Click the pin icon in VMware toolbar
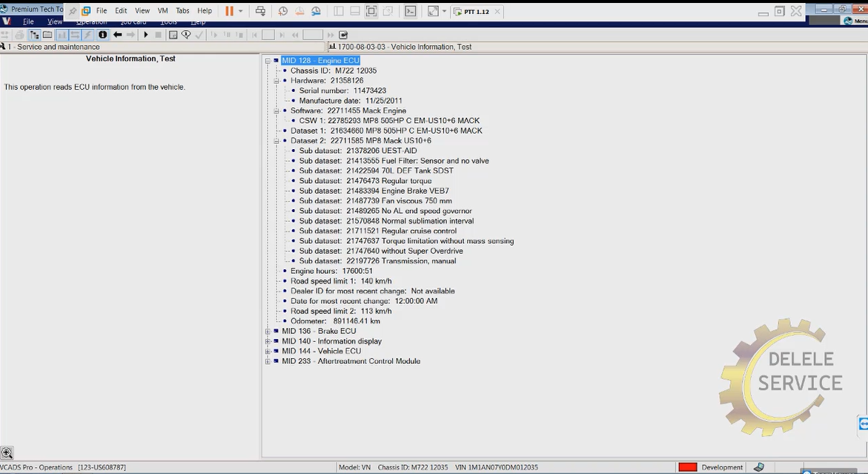Image resolution: width=868 pixels, height=474 pixels. click(73, 11)
